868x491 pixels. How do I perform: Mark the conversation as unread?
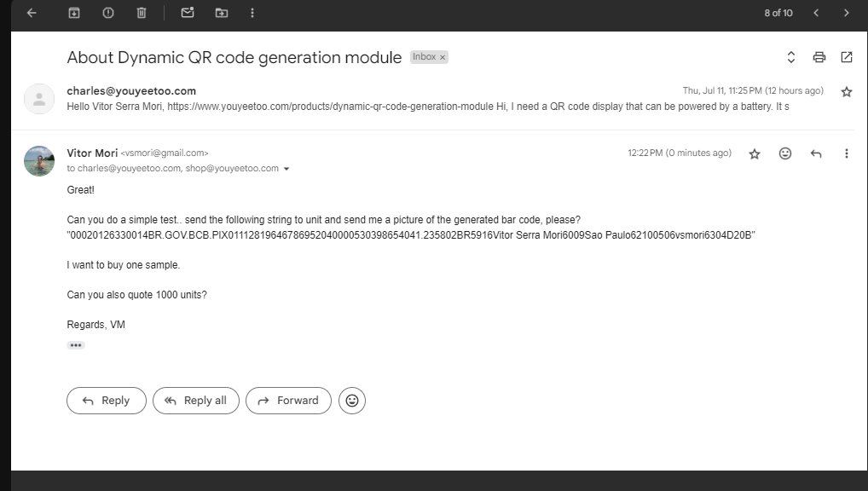coord(188,13)
